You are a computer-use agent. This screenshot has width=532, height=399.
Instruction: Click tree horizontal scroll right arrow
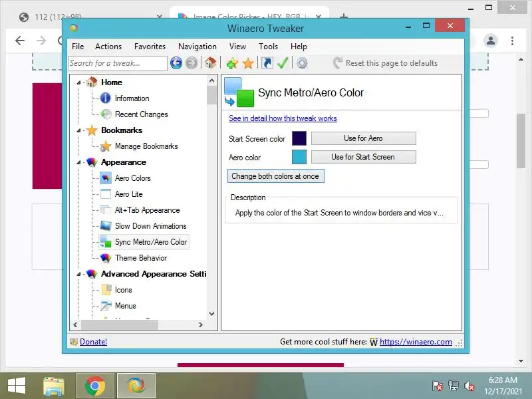pos(201,325)
